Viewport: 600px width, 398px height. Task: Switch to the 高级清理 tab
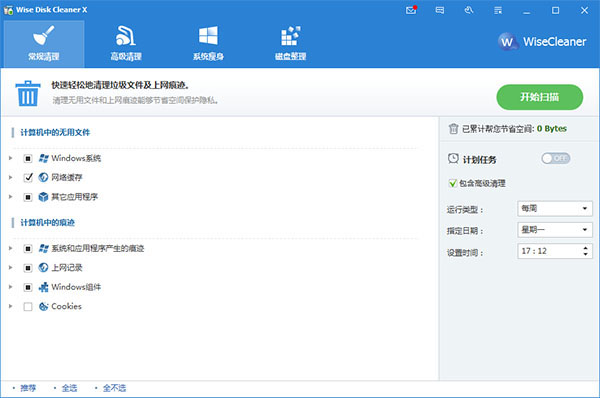[x=126, y=44]
